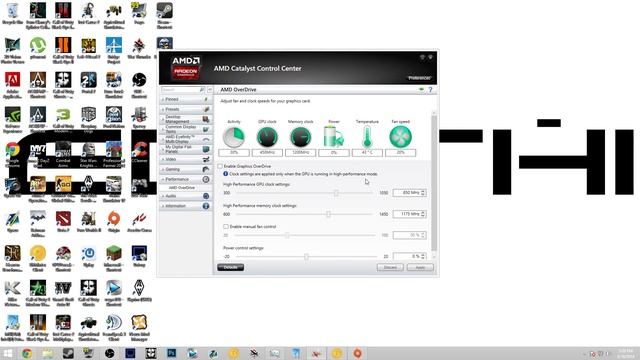
Task: Click the Activity gauge icon
Action: [234, 137]
